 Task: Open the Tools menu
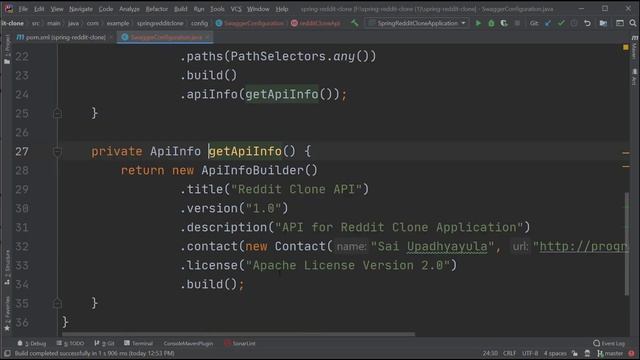tap(217, 9)
